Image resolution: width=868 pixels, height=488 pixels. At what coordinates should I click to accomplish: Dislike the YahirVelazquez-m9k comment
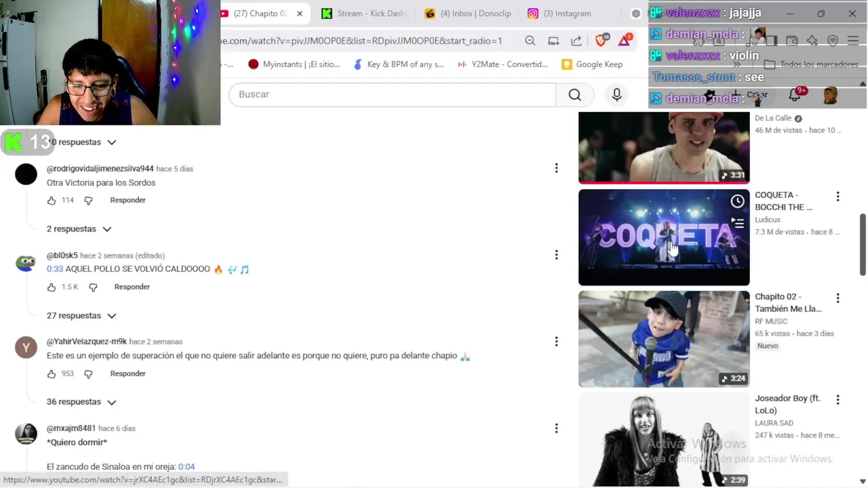pos(88,374)
